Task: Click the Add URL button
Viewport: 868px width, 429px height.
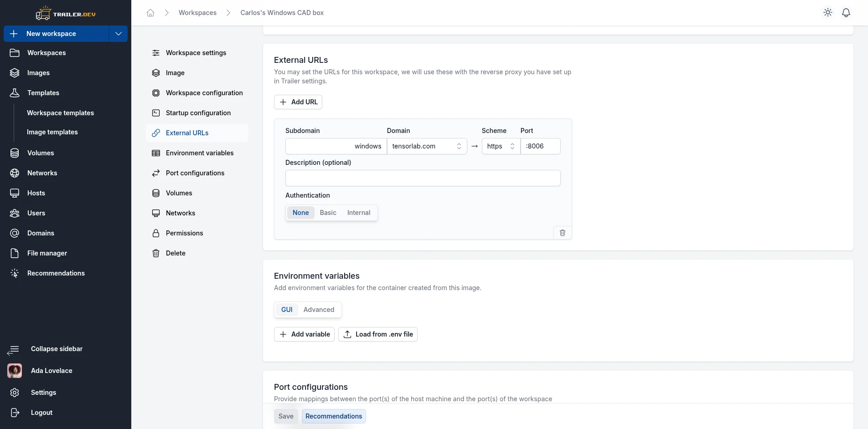Action: pyautogui.click(x=298, y=102)
